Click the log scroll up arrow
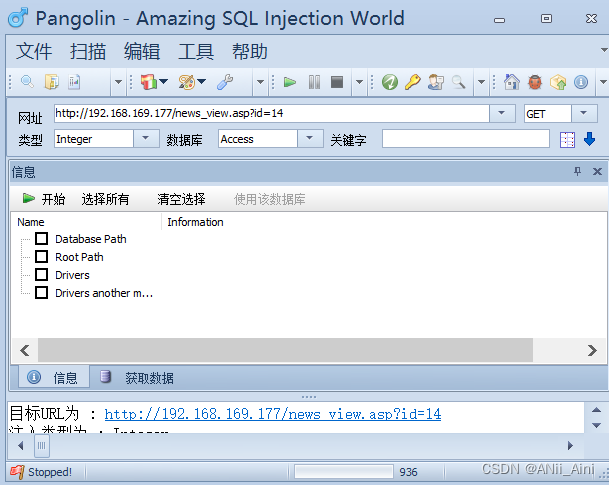The image size is (609, 485). (x=597, y=410)
